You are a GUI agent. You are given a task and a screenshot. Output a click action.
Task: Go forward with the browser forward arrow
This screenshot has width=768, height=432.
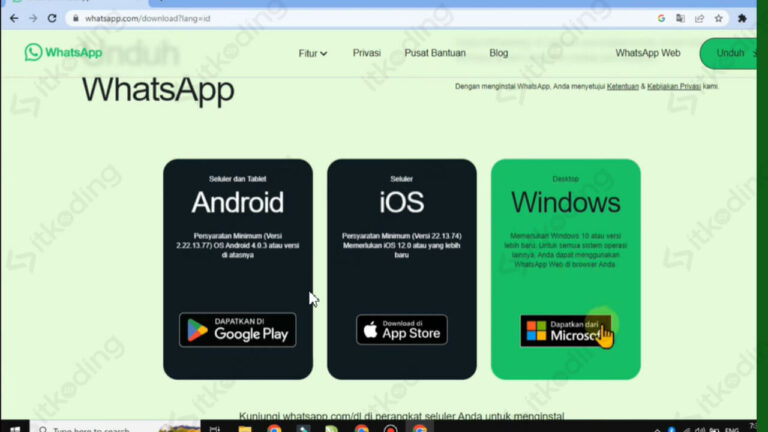pos(33,19)
